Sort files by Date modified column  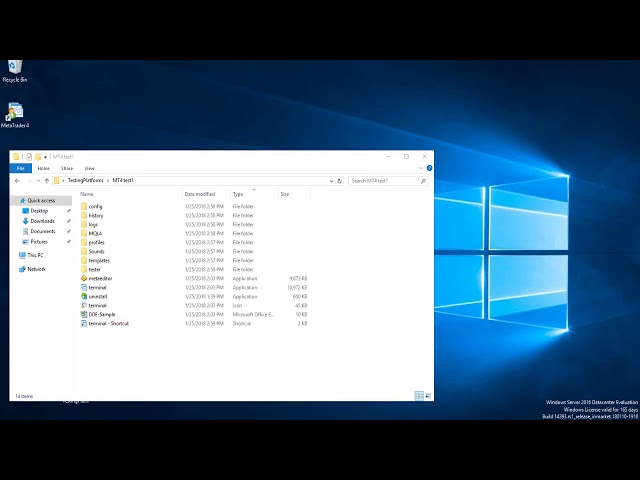pos(199,194)
